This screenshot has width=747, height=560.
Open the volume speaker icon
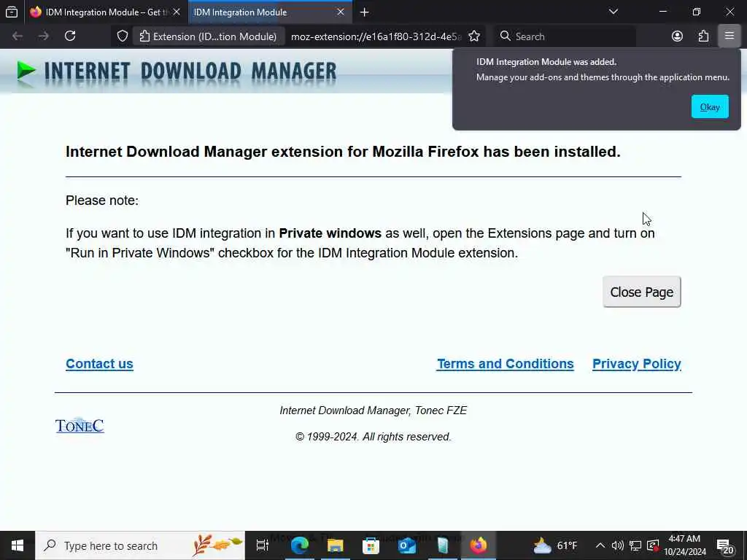point(617,545)
